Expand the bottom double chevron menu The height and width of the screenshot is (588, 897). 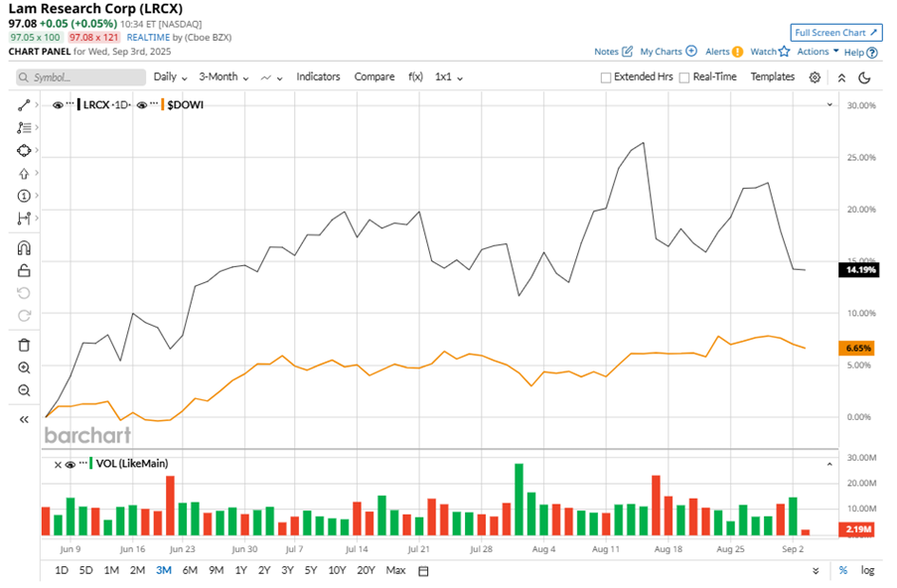(816, 571)
